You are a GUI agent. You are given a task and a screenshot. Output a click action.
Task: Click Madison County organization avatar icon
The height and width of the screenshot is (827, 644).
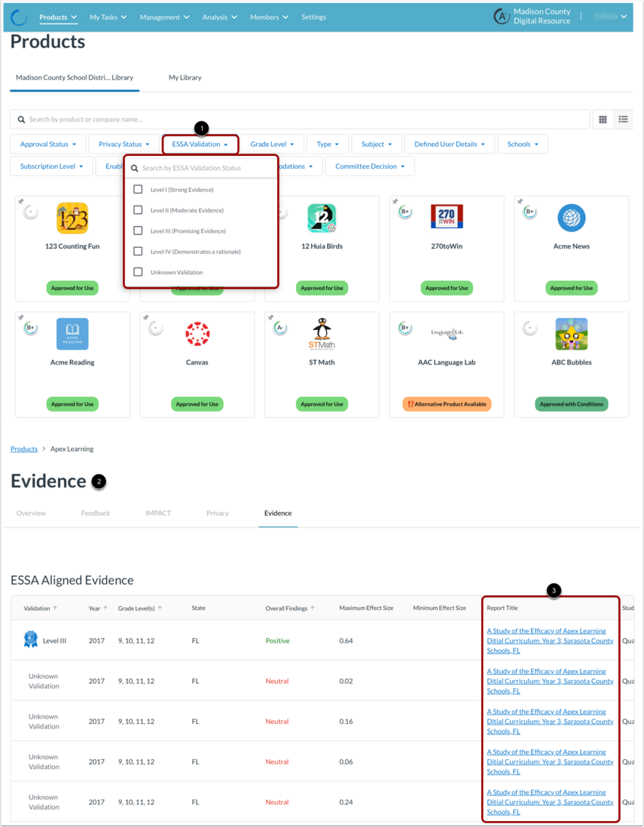click(x=502, y=17)
